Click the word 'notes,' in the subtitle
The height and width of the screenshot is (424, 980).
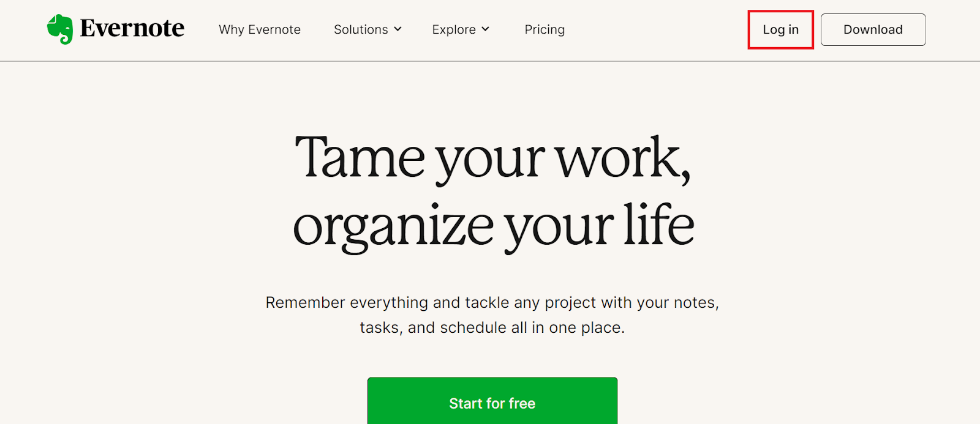[x=696, y=303]
